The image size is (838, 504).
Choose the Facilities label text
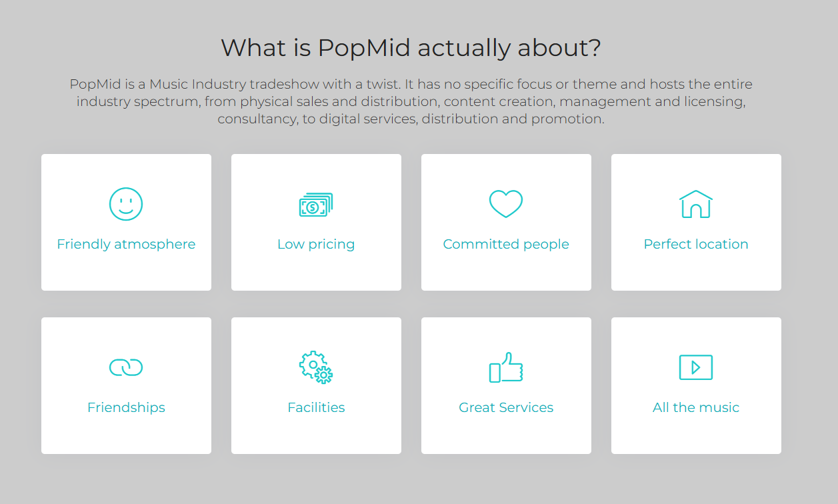316,407
